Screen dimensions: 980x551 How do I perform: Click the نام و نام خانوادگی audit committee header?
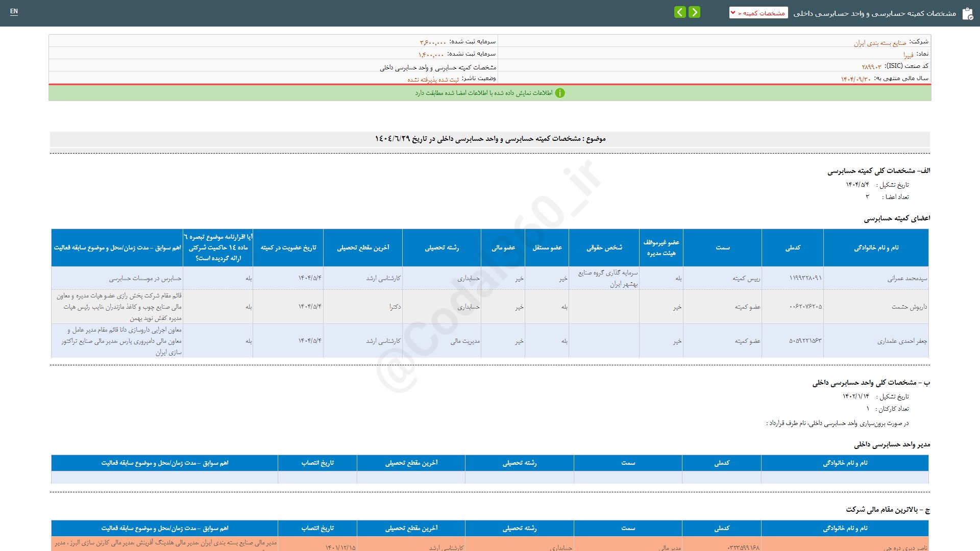876,248
